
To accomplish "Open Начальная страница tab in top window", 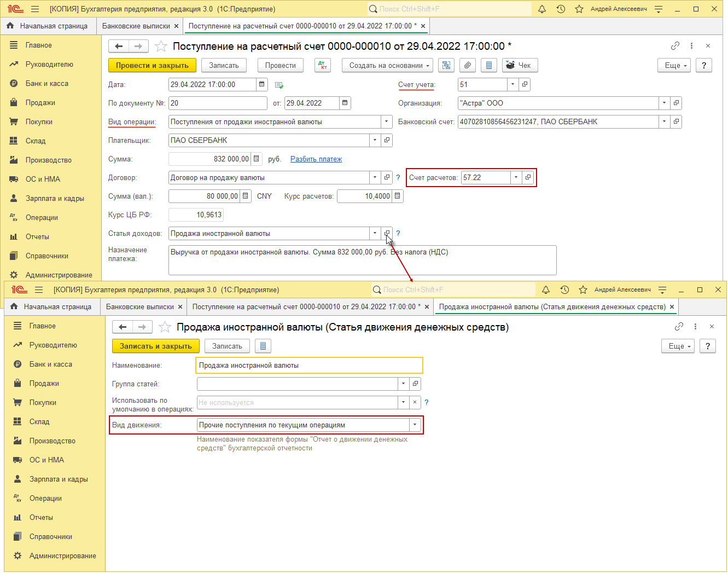I will click(54, 26).
